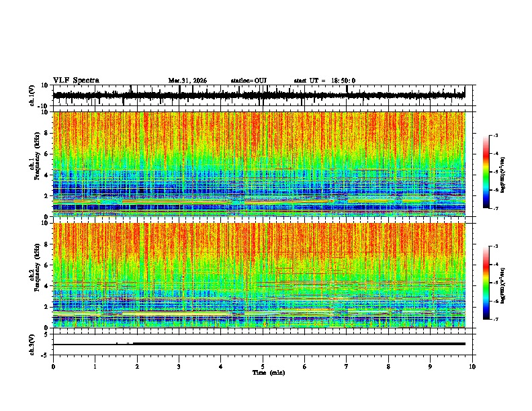This screenshot has height=411, width=532.
Task: Click the time axis tick label "4"
Action: click(x=221, y=367)
